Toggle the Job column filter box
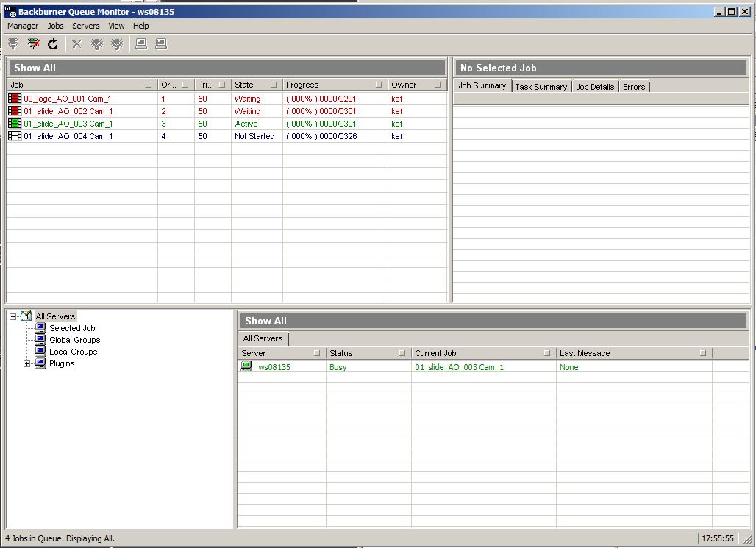Screen dimensions: 756x548 click(149, 85)
